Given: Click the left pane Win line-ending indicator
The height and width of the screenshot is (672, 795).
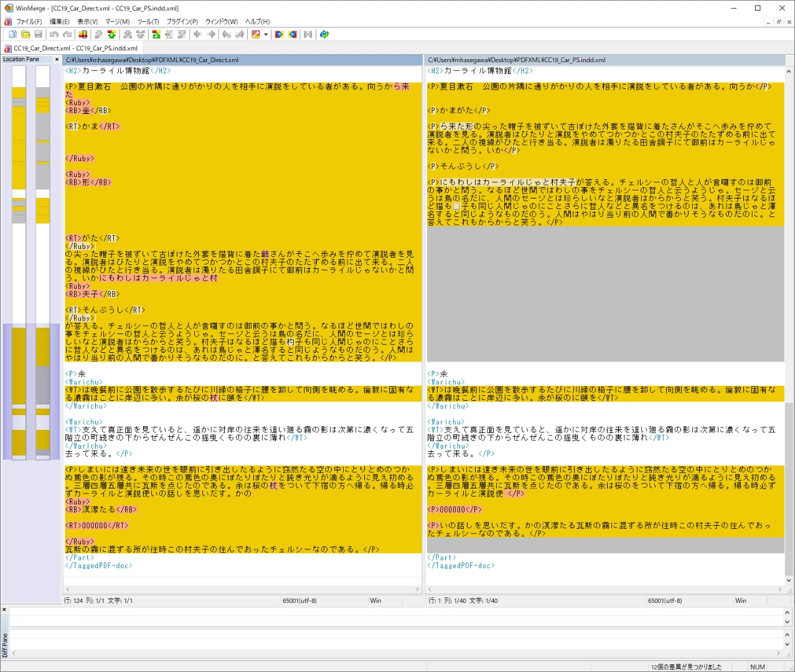Looking at the screenshot, I should point(375,601).
